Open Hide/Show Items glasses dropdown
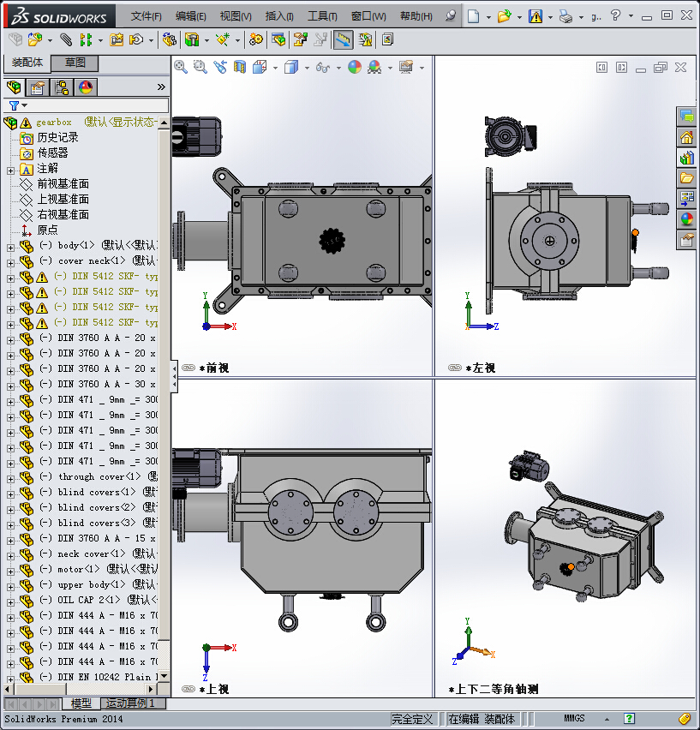This screenshot has height=730, width=700. tap(338, 68)
